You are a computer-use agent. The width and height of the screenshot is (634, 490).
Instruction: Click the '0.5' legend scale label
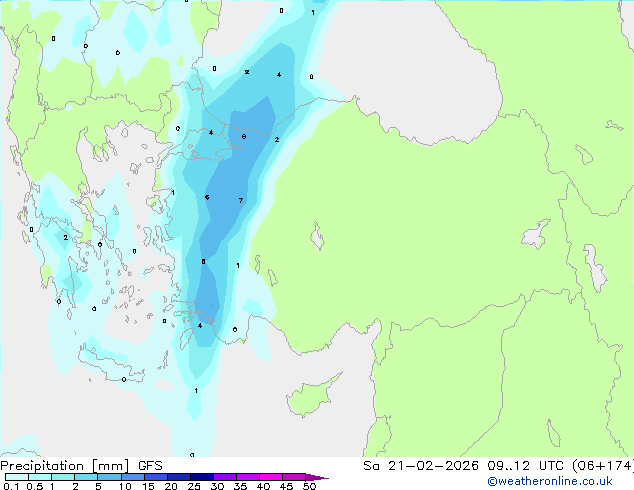[x=35, y=486]
